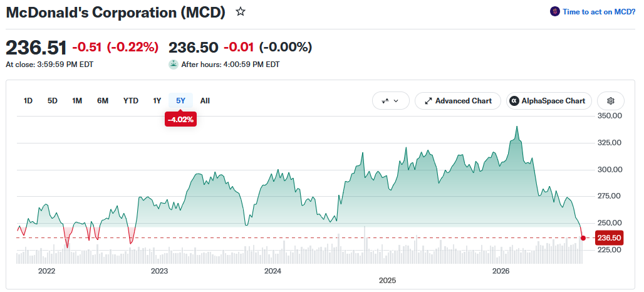Click the red dot at the chart's end
Viewport: 644px width, 292px height.
click(583, 237)
